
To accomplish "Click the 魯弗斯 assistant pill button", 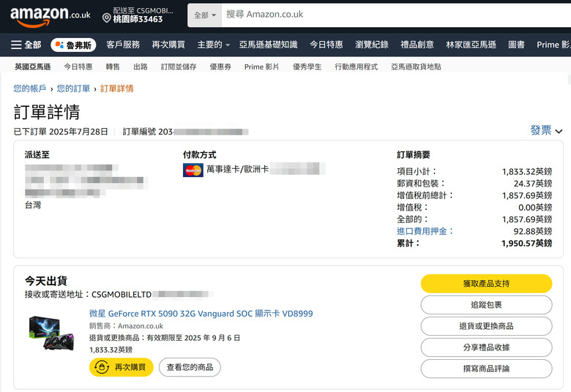I will 73,45.
